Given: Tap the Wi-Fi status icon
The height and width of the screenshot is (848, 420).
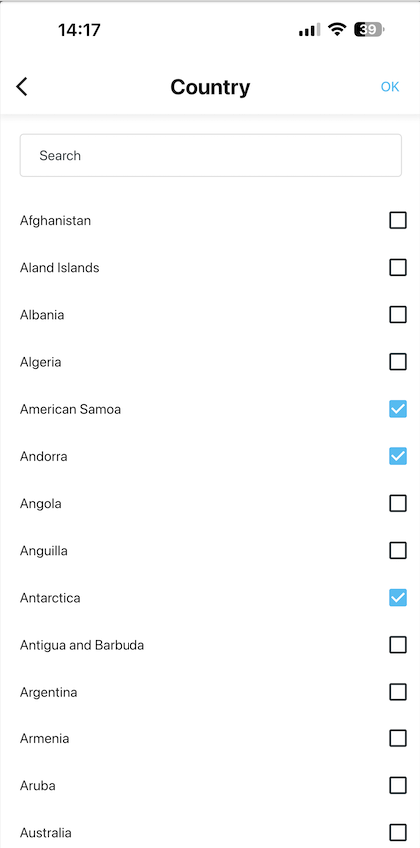Looking at the screenshot, I should 337,29.
